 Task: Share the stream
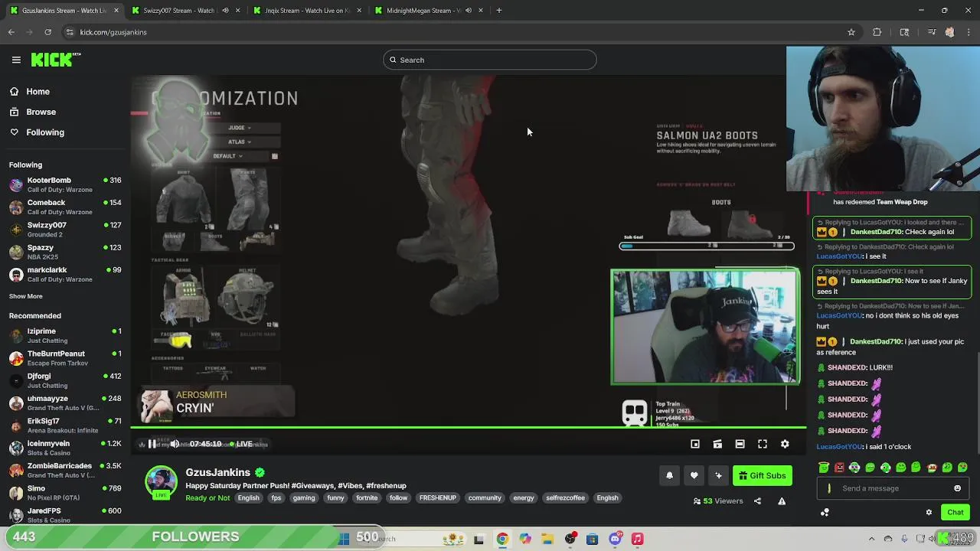[x=757, y=501]
